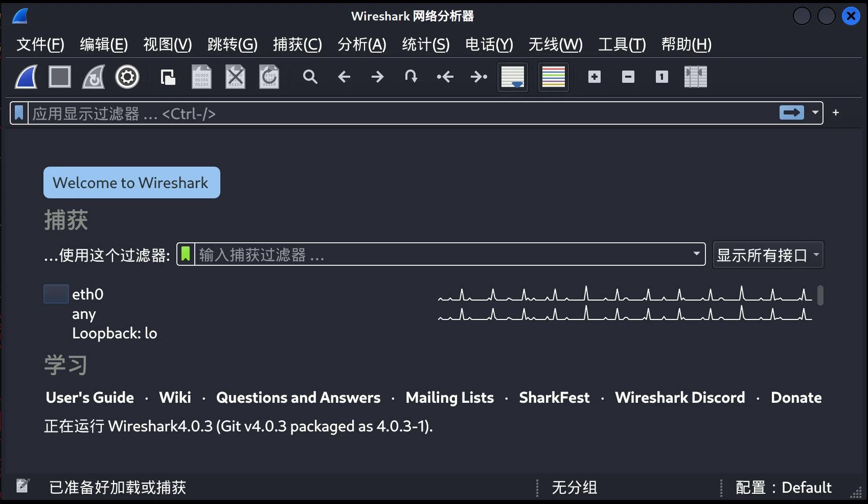Focus the display filter input field
868x504 pixels.
point(404,113)
